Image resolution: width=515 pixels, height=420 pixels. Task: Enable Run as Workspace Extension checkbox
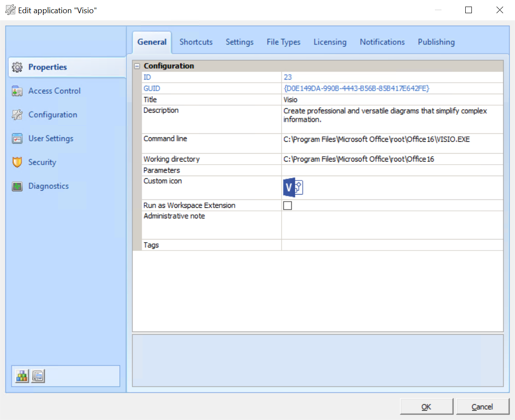(x=287, y=206)
